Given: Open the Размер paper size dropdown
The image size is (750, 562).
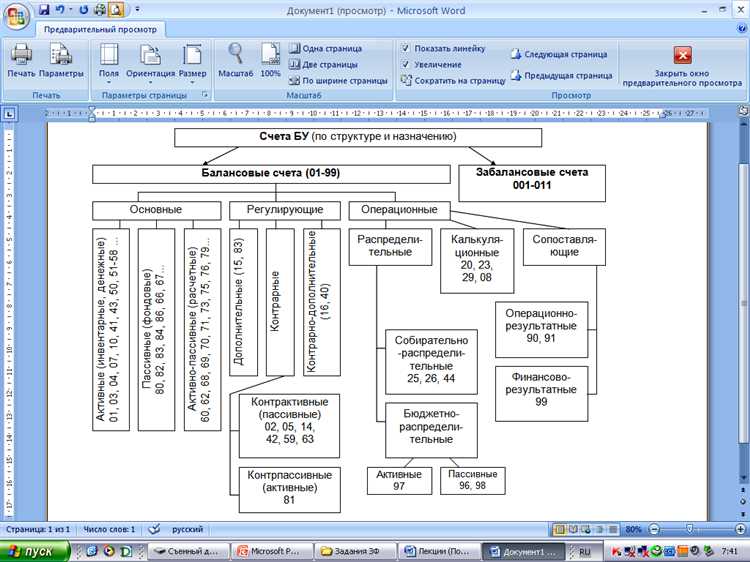Looking at the screenshot, I should click(x=193, y=62).
